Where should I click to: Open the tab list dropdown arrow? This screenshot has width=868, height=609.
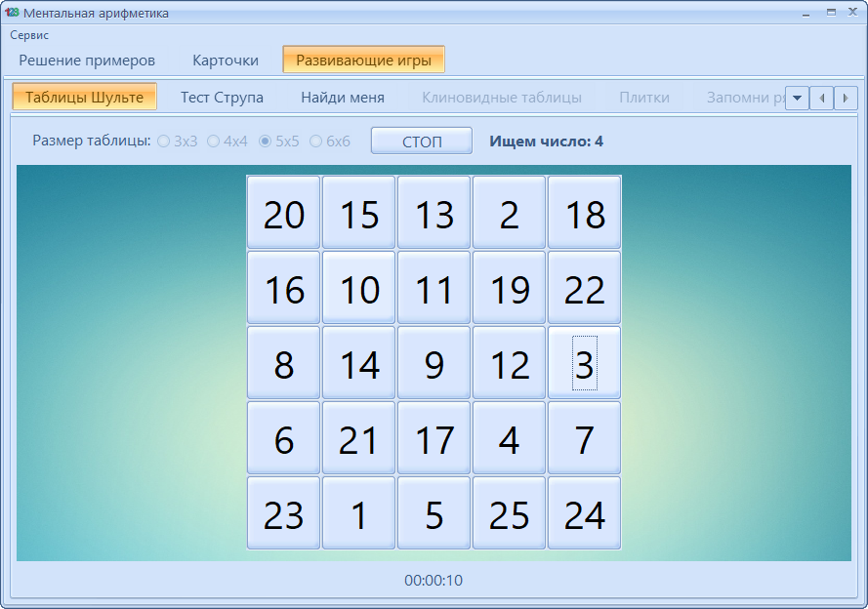coord(797,98)
